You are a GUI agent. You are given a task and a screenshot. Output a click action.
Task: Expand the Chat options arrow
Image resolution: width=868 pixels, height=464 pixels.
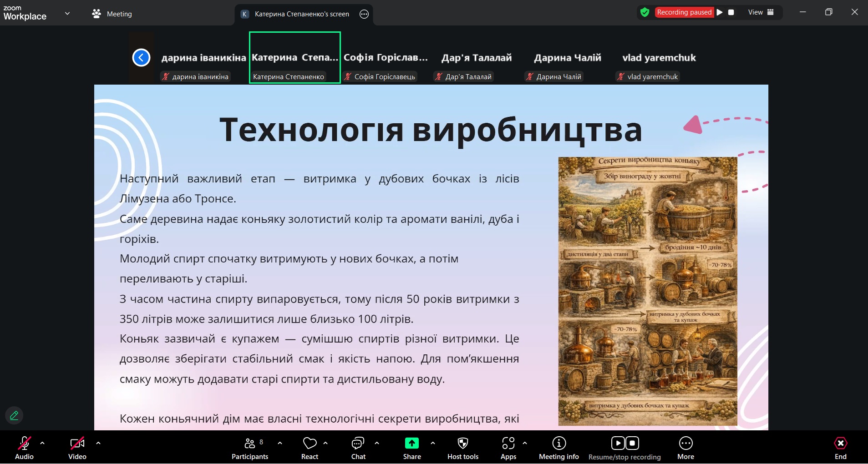pos(377,443)
